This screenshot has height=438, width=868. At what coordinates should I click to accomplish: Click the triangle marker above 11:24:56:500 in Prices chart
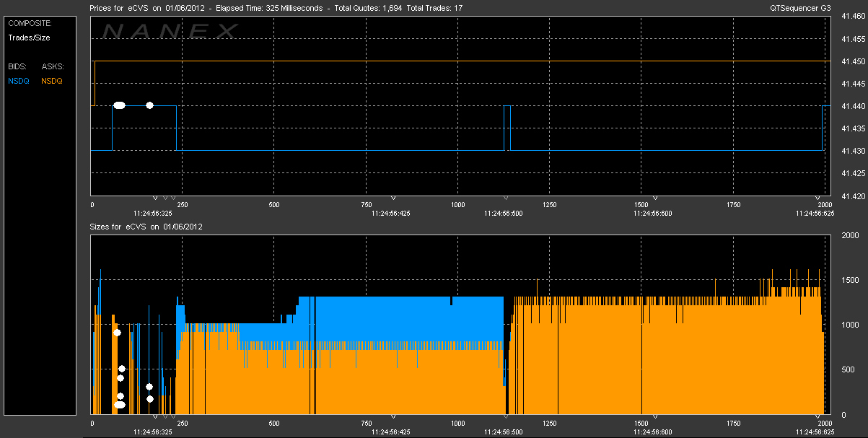click(x=506, y=198)
